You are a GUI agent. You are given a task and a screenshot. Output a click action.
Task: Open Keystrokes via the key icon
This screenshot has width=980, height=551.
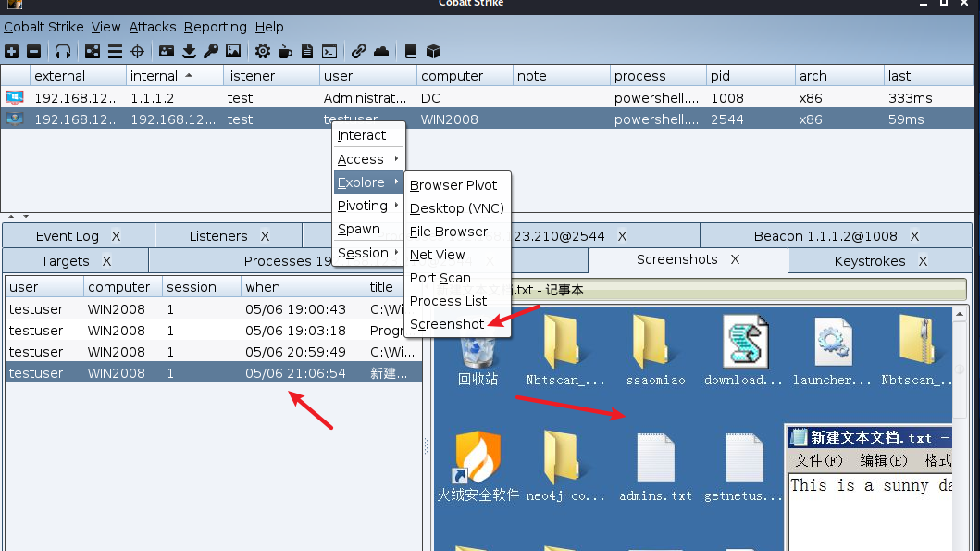(x=211, y=51)
